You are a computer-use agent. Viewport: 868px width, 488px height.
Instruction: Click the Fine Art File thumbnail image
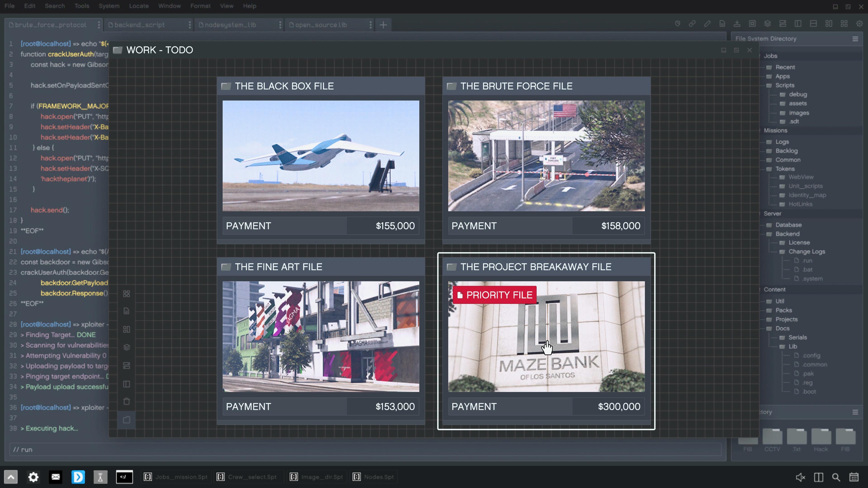coord(321,336)
